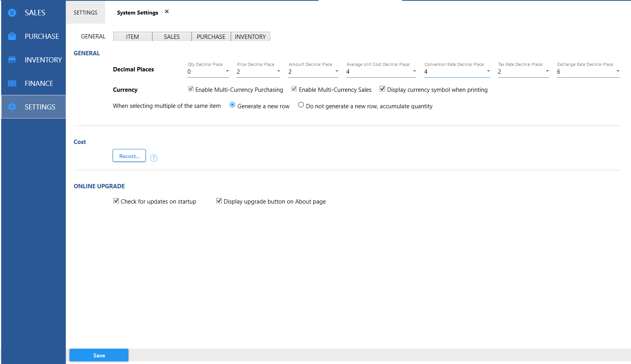Click the Finance money icon
This screenshot has height=364, width=631.
coord(12,83)
